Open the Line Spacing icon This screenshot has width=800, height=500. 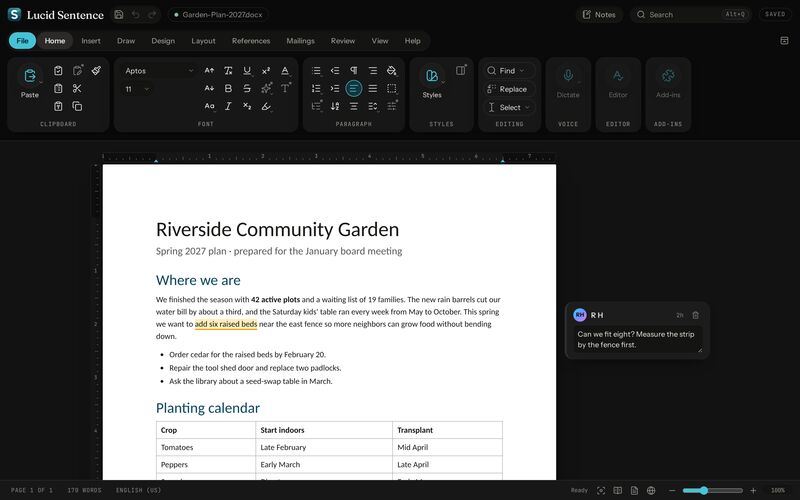[x=372, y=106]
